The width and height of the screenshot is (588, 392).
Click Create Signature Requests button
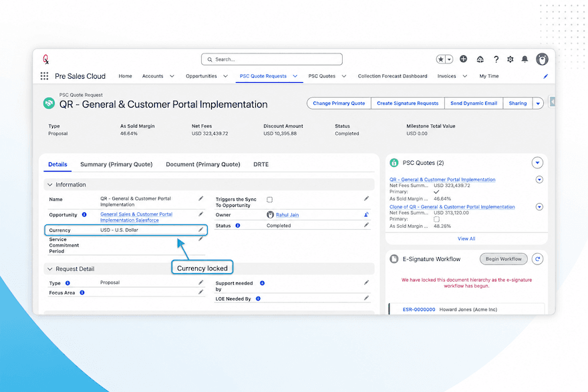[x=408, y=103]
